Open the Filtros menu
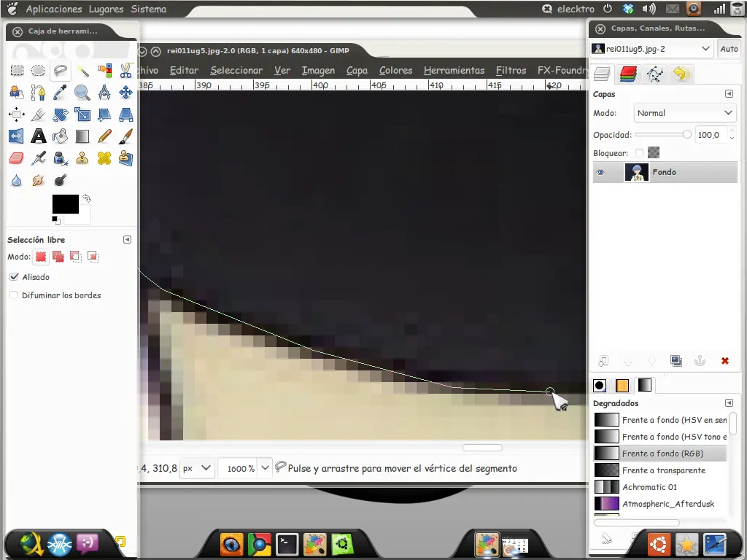 [511, 71]
